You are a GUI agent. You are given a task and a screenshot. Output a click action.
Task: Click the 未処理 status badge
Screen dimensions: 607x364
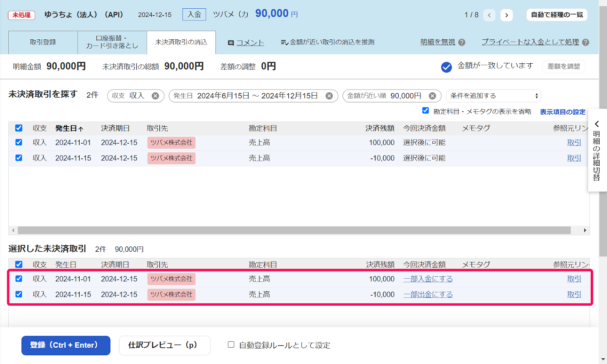(x=22, y=15)
